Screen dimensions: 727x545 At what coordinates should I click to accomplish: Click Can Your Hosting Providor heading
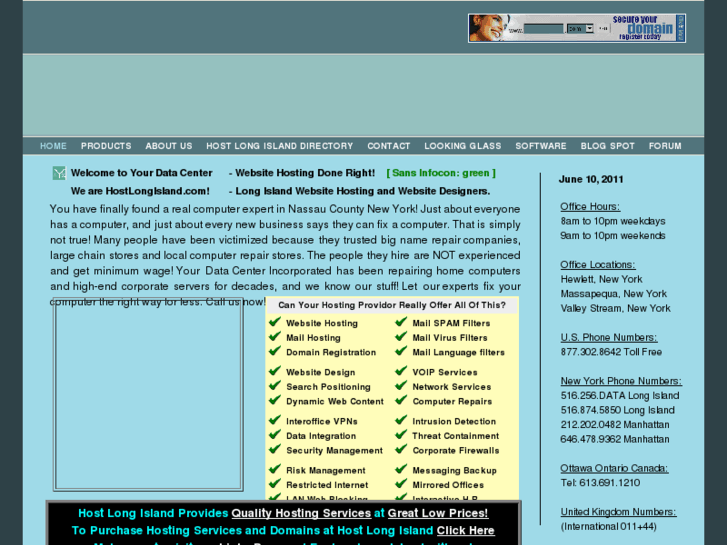pos(392,305)
